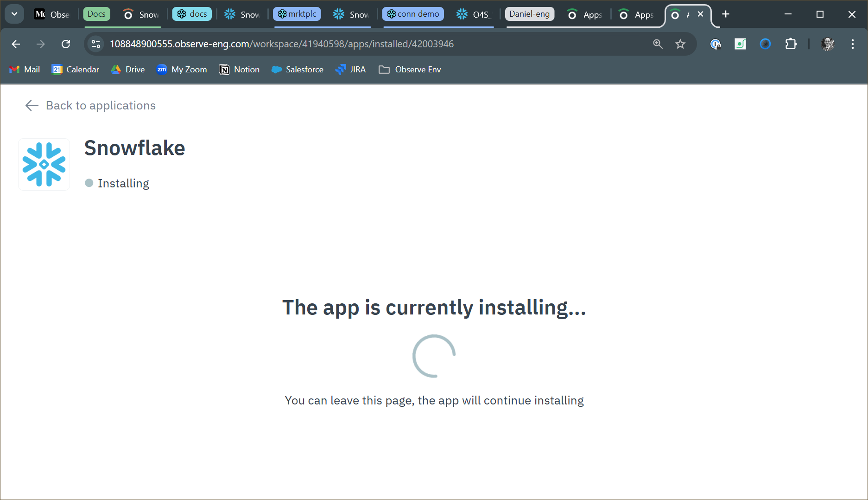
Task: Switch to the O4S_ tab
Action: pos(473,14)
